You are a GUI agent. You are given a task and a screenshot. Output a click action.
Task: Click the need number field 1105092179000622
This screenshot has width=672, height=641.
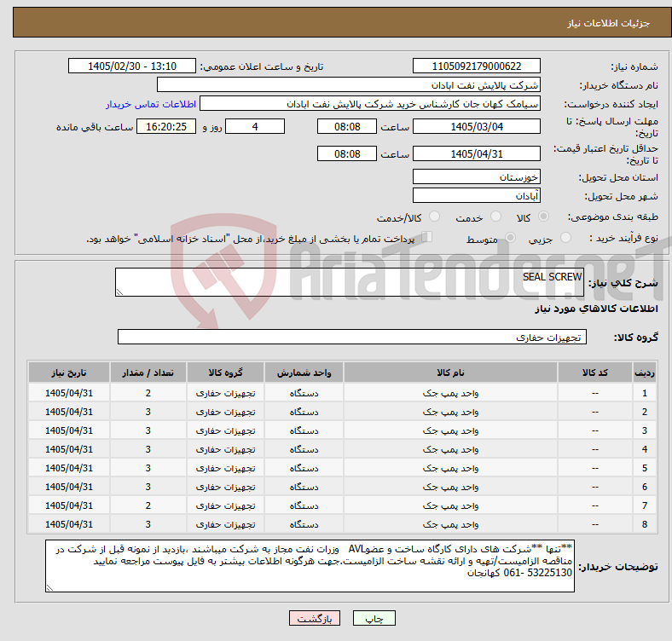pos(476,66)
